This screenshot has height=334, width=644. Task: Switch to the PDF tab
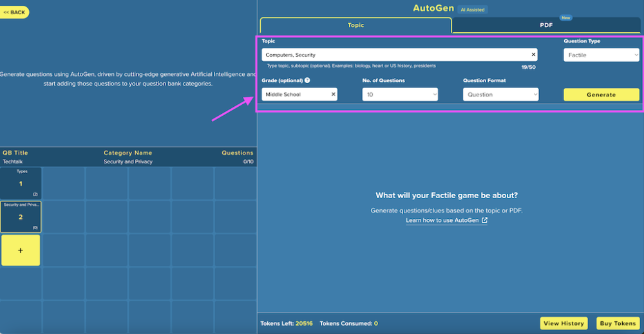point(546,25)
